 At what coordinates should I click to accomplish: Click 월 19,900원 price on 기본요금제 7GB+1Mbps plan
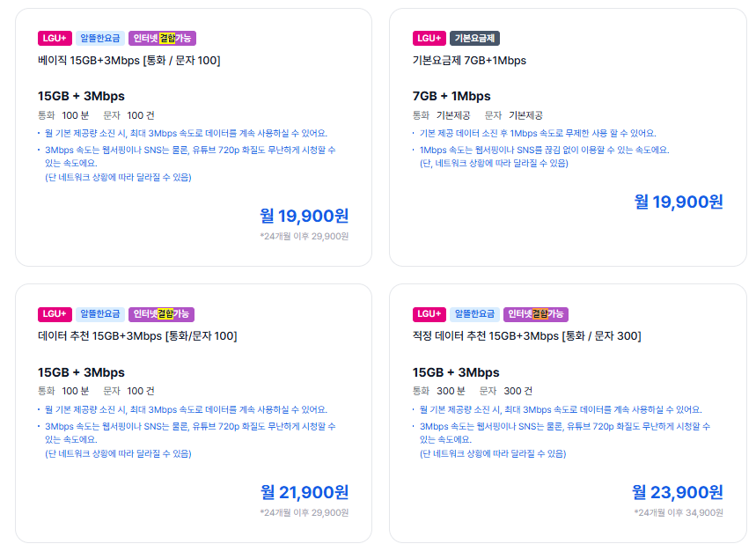click(x=679, y=202)
